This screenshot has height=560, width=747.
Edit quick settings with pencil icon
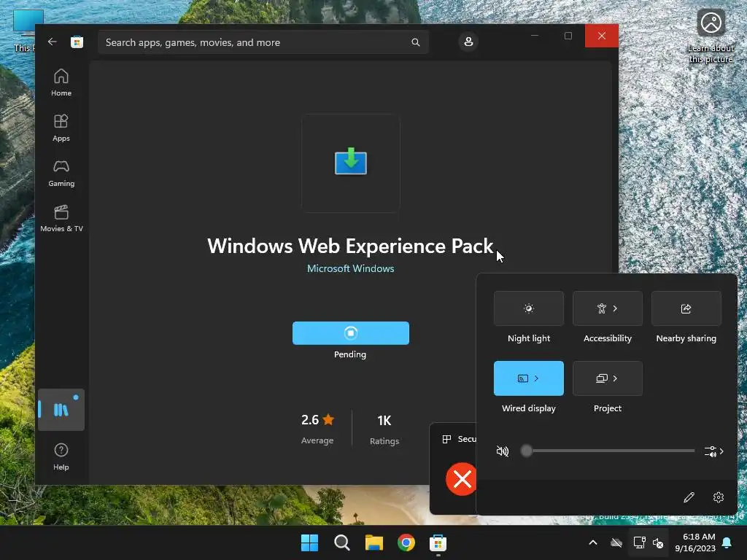coord(689,497)
